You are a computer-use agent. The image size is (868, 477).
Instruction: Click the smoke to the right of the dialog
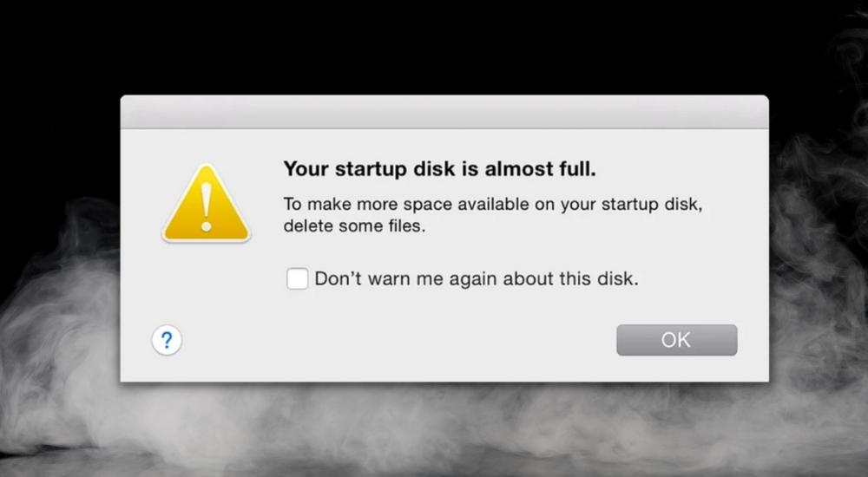point(819,249)
